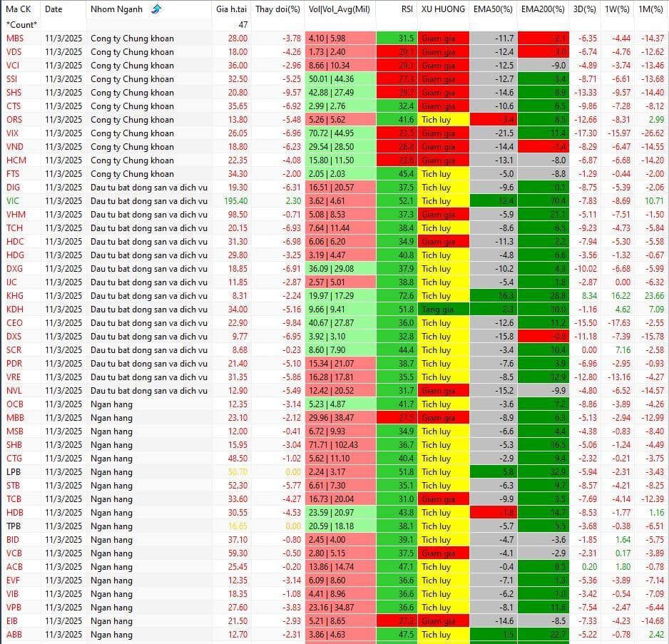This screenshot has height=644, width=669.
Task: Select the NVL ticker symbol
Action: [14, 391]
